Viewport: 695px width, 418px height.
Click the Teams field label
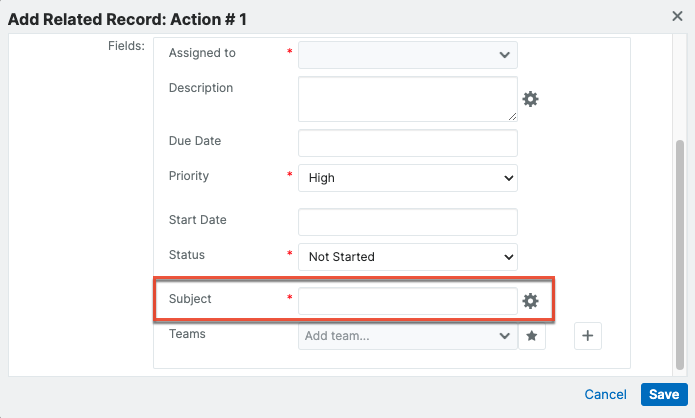click(x=187, y=334)
